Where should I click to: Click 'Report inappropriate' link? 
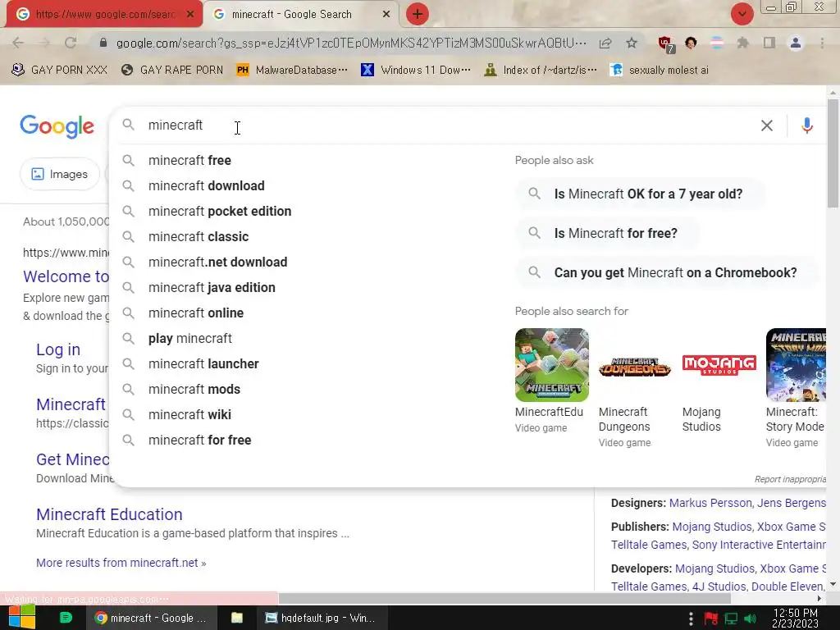point(790,479)
